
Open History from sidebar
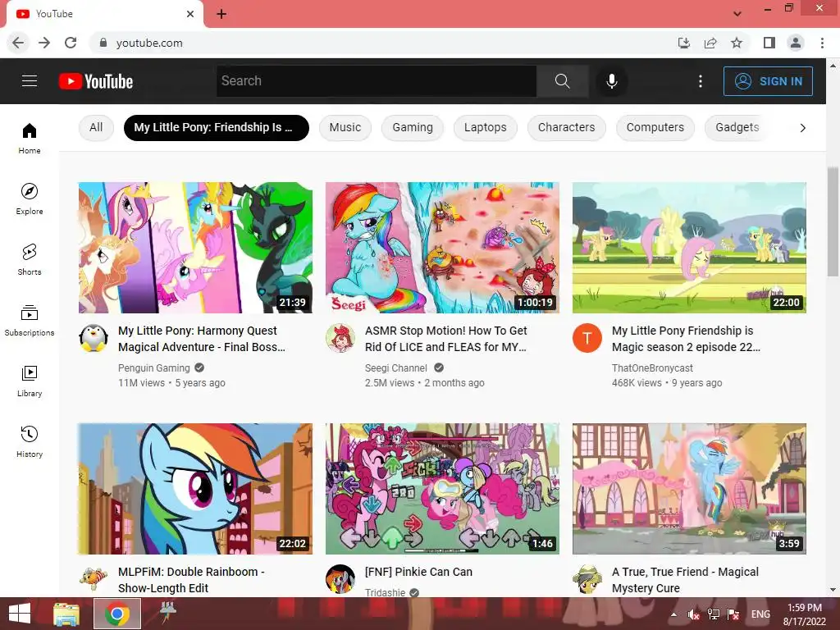point(30,441)
